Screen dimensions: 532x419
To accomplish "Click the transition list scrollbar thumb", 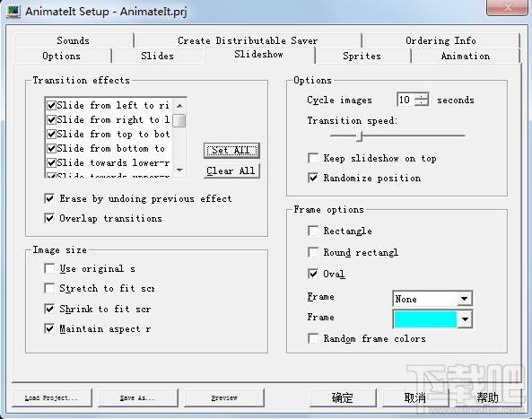I will point(179,120).
